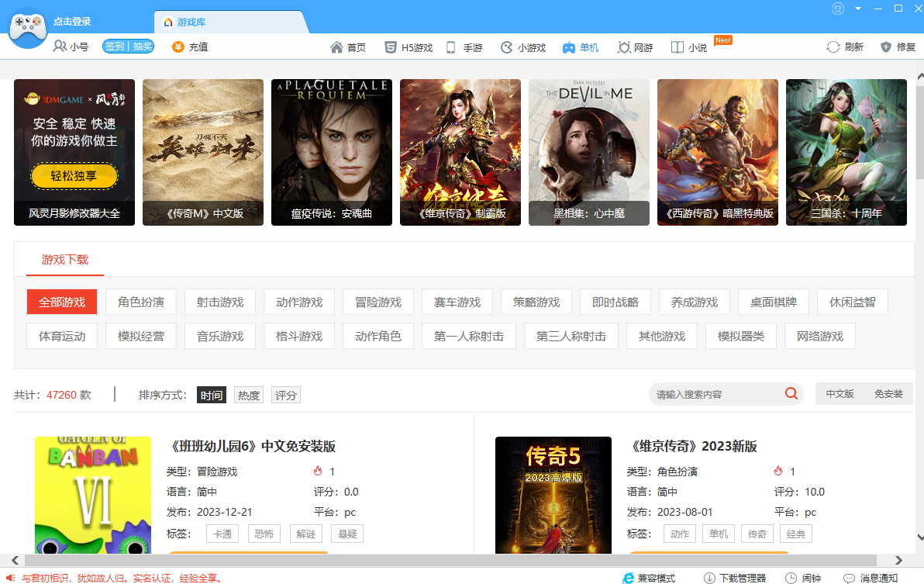924x584 pixels.
Task: Open 消息通知 message notifications
Action: (871, 578)
